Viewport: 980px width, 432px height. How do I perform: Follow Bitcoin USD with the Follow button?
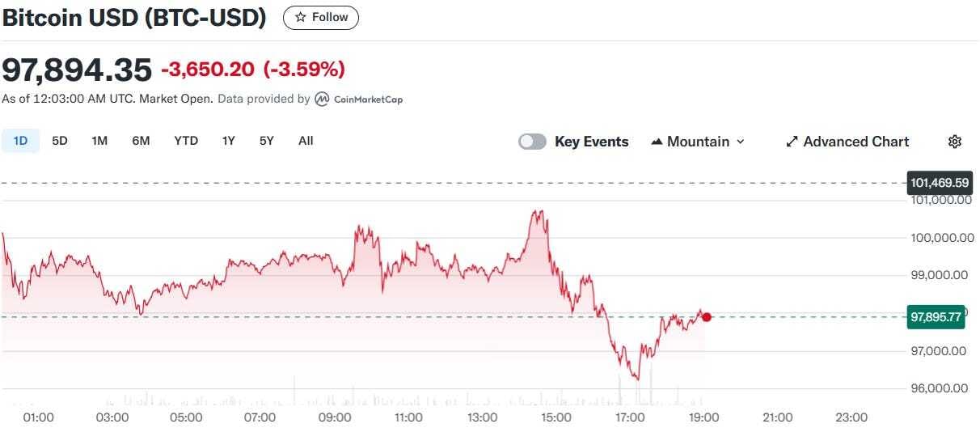coord(321,17)
